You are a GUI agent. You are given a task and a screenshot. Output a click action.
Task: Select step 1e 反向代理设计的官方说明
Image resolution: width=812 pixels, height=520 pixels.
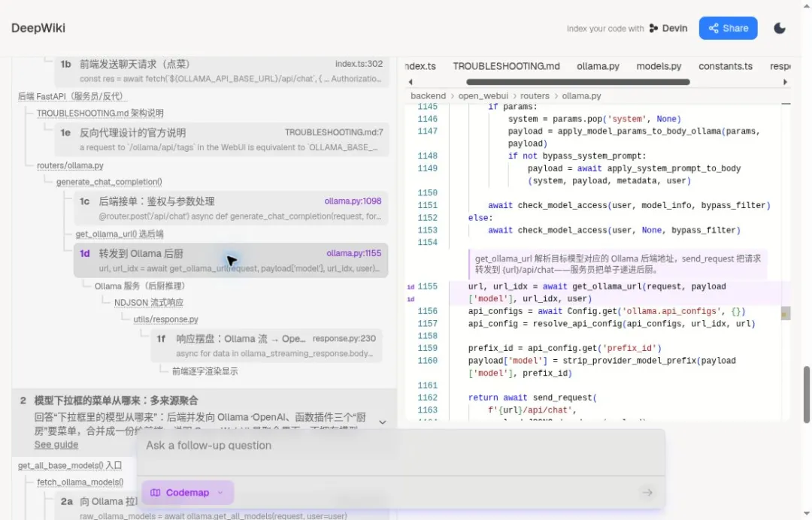coord(222,140)
